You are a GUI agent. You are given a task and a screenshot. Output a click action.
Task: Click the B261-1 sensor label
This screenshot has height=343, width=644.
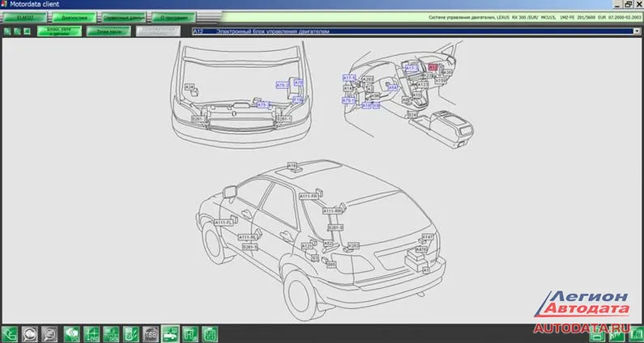point(284,119)
